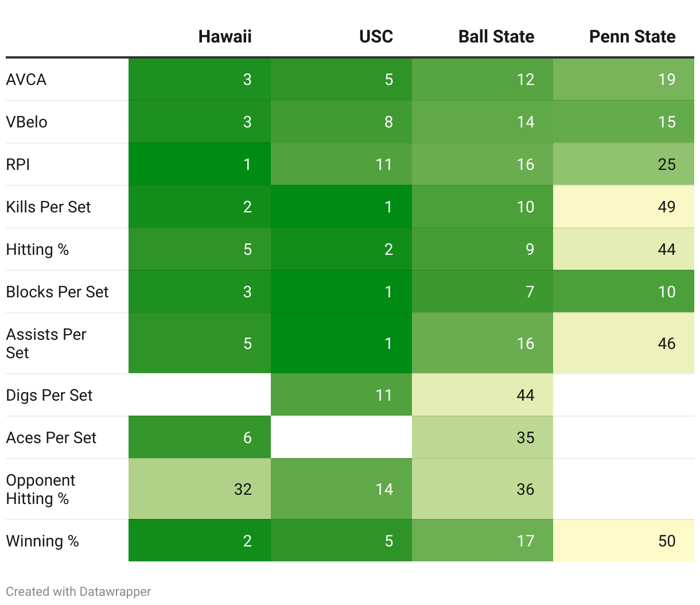This screenshot has height=605, width=700.
Task: Select the Opponent Hitting % row label
Action: [x=41, y=489]
